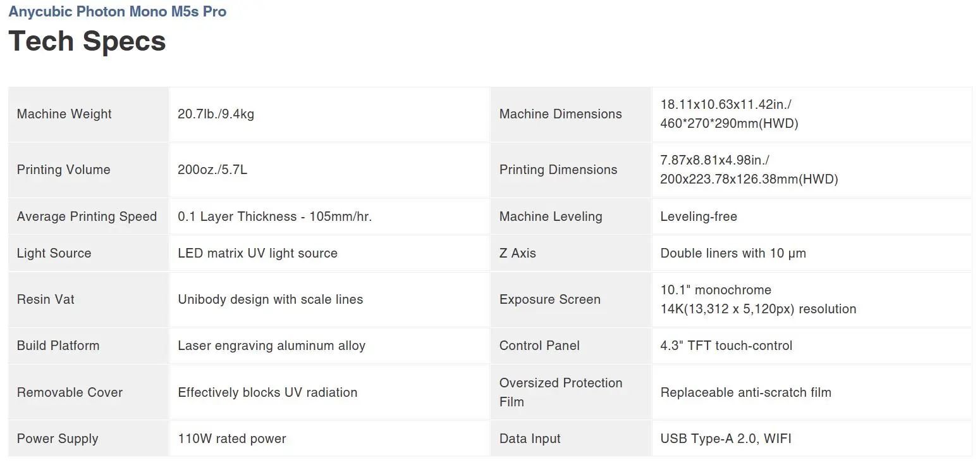Select the USB Type-A 2.0, WIFI value
The height and width of the screenshot is (462, 980).
coord(725,439)
